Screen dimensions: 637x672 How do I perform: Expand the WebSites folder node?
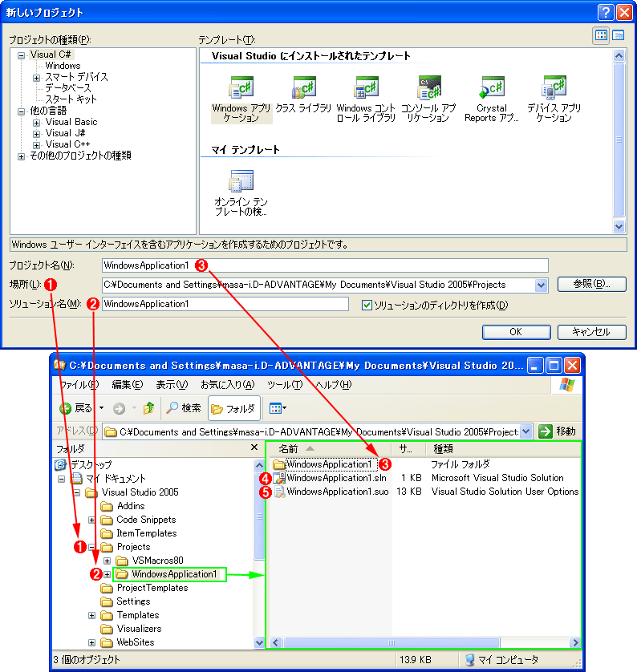(91, 642)
